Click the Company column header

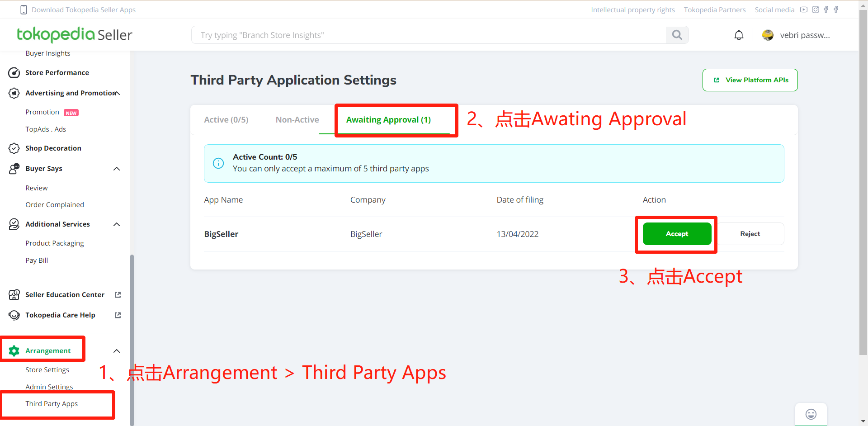click(x=368, y=200)
